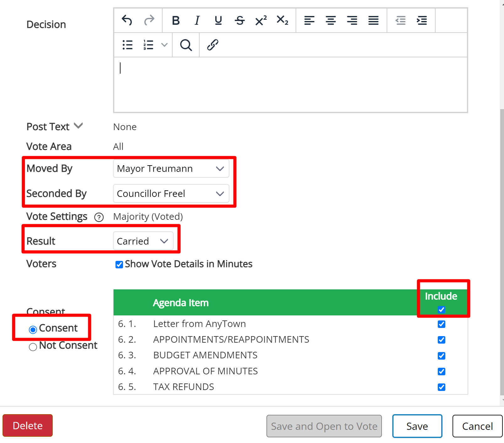Select the Superscript tool
The image size is (504, 443).
tap(261, 20)
